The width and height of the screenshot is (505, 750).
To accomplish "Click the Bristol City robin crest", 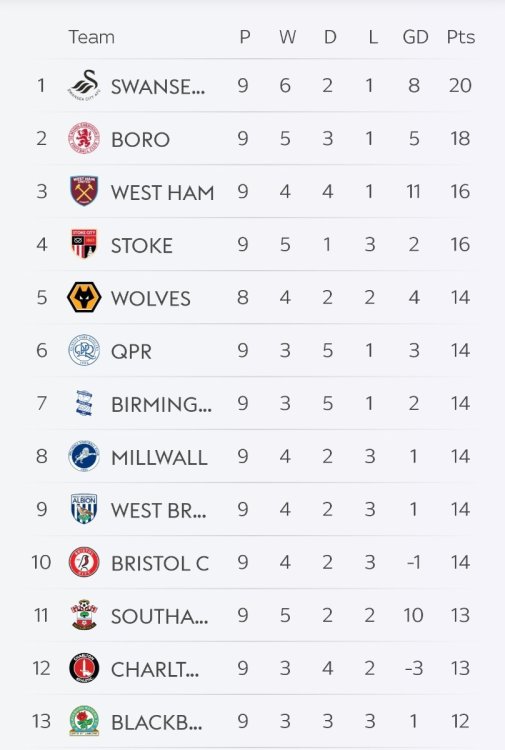I will pos(84,562).
